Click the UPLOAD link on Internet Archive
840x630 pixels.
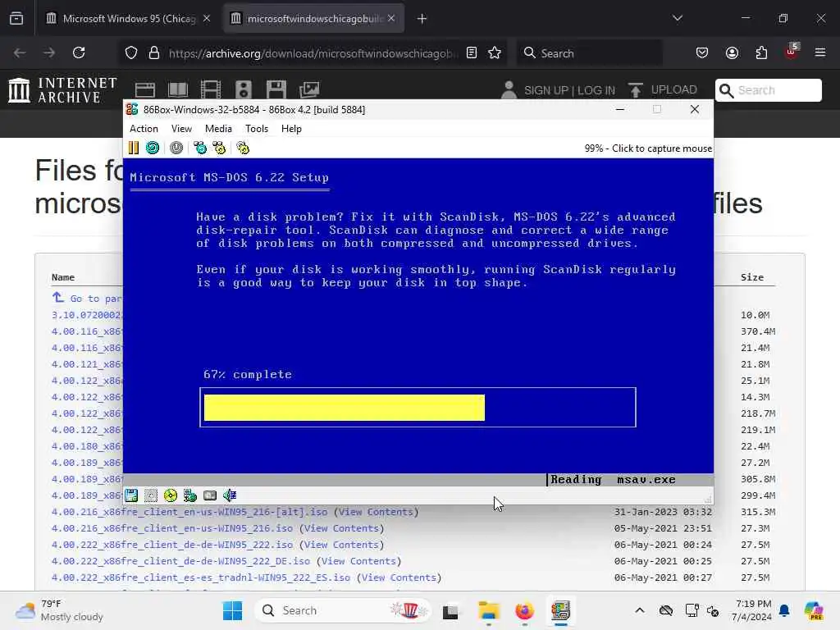(663, 90)
